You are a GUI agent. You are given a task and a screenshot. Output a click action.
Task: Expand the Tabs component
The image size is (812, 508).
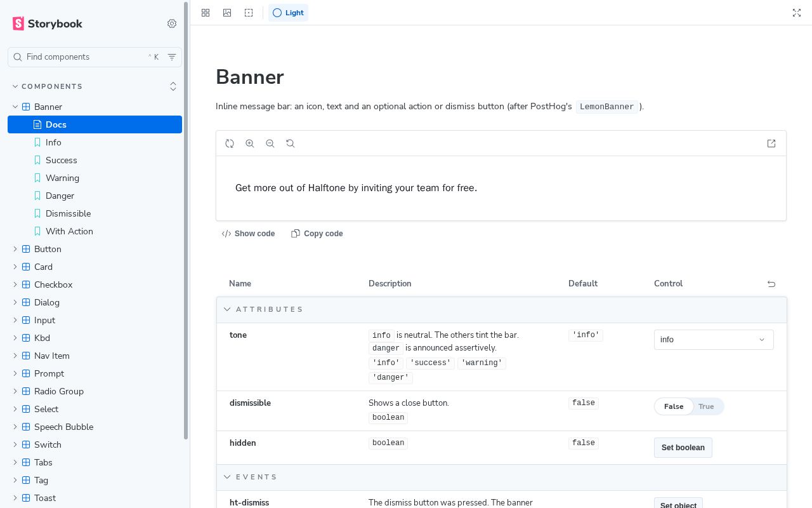(x=95, y=462)
